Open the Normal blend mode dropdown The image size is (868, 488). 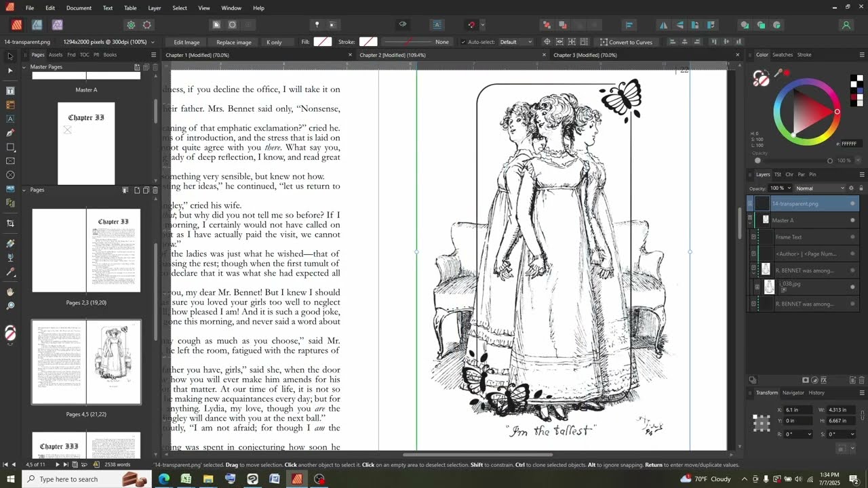click(821, 188)
